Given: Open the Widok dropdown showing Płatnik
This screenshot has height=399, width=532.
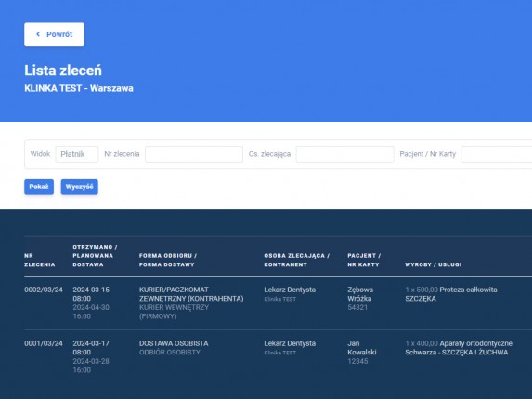Looking at the screenshot, I should [77, 154].
